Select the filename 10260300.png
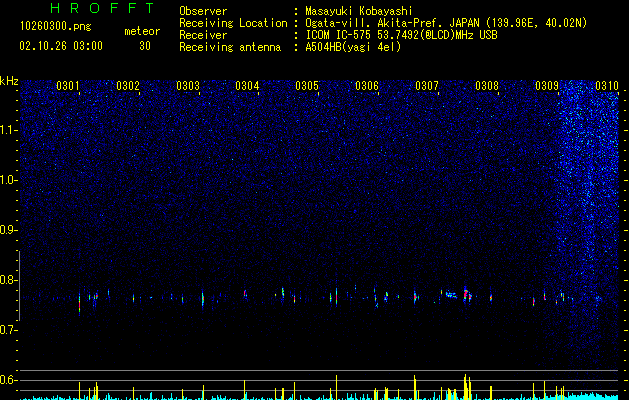This screenshot has width=629, height=400. point(56,27)
